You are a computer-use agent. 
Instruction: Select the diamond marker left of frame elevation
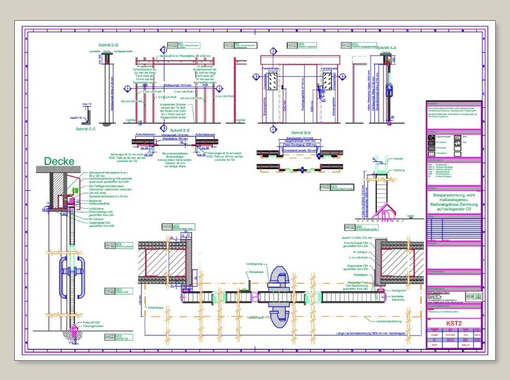point(127,89)
